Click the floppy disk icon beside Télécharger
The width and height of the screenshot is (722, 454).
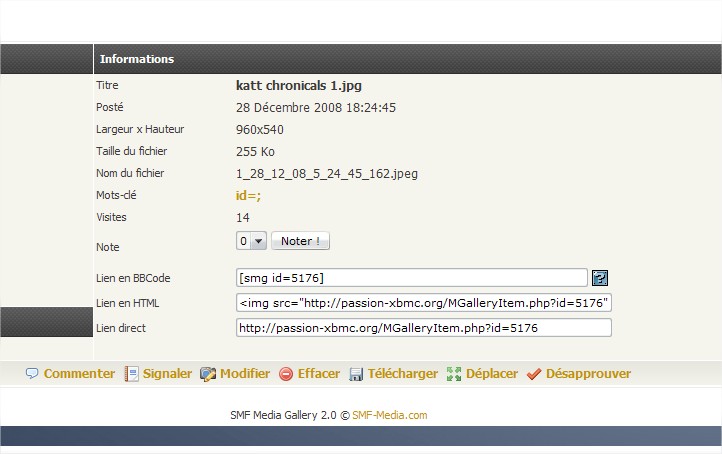356,374
